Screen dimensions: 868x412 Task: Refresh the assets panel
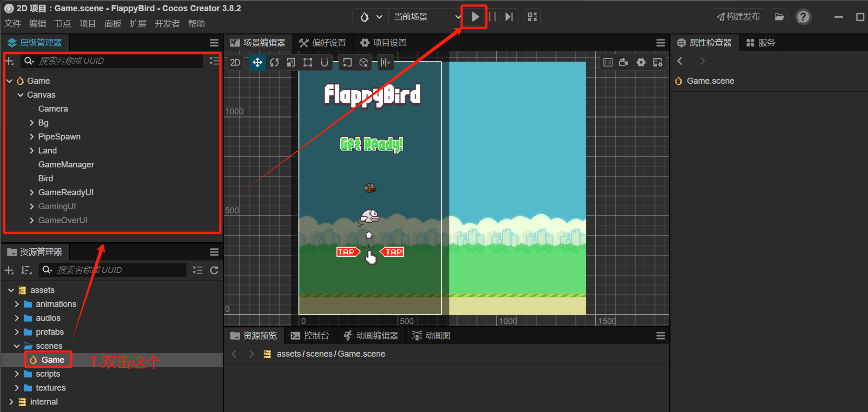[214, 270]
